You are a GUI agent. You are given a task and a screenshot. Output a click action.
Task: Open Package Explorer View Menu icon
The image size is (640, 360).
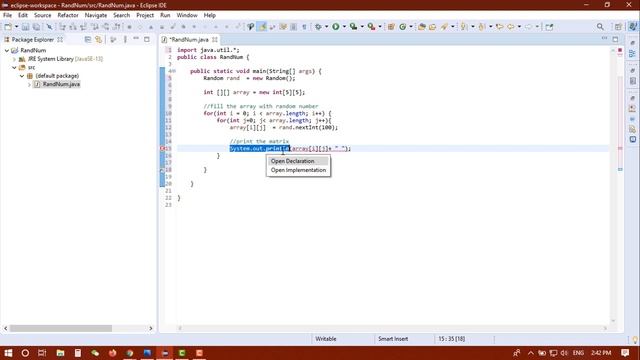(x=125, y=39)
